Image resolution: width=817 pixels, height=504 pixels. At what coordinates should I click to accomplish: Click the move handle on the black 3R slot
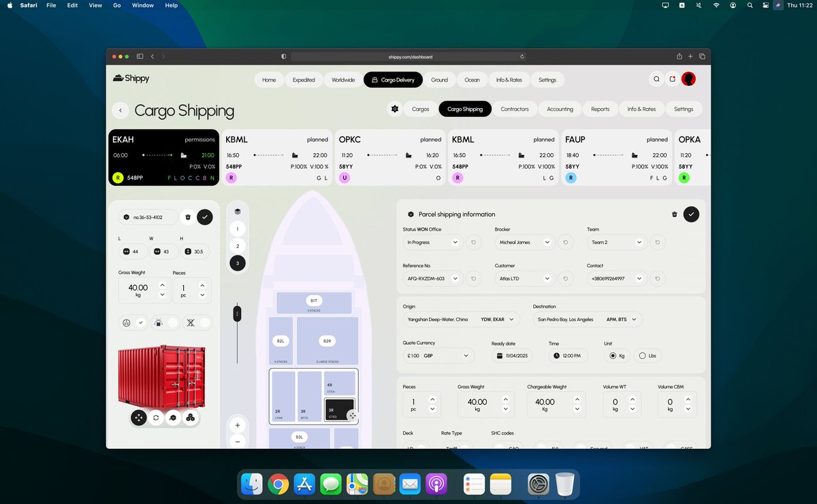(x=352, y=416)
